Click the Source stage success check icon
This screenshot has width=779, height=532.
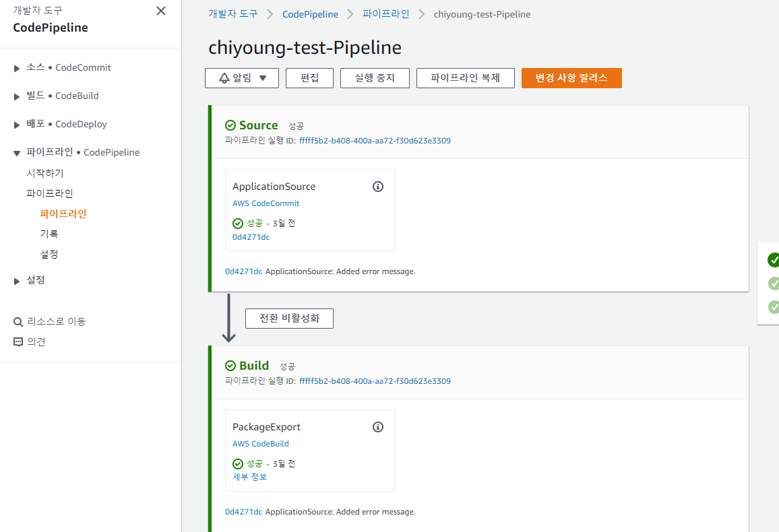click(x=230, y=125)
